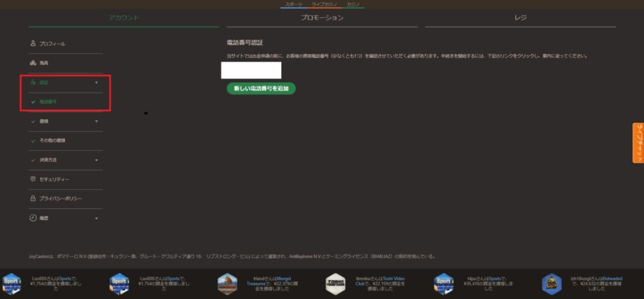Click the privacy policy padlock icon
Screen dimensions: 644x299
click(x=33, y=198)
